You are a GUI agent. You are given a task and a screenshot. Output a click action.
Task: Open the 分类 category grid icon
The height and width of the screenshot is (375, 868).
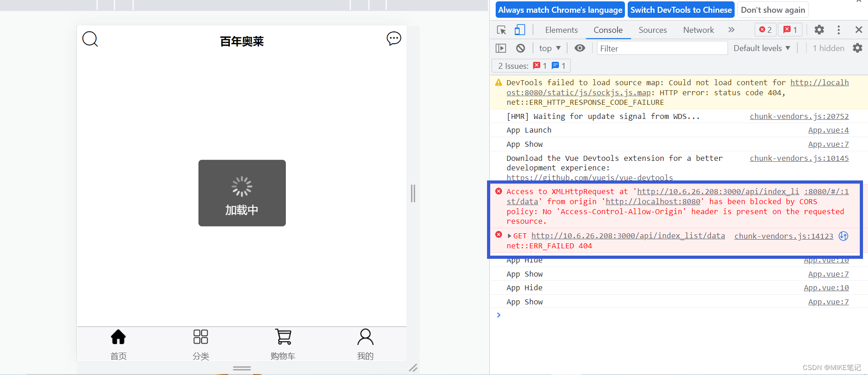[x=201, y=337]
